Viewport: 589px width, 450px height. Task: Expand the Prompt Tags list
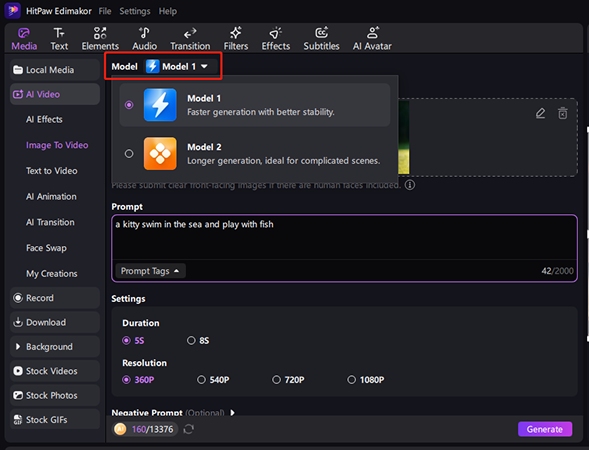150,271
